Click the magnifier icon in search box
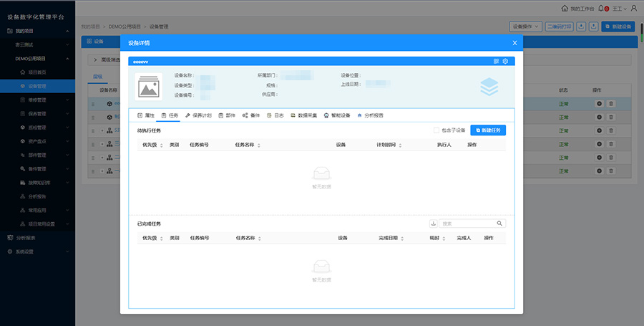Screen dimensions: 644x326 coord(499,224)
